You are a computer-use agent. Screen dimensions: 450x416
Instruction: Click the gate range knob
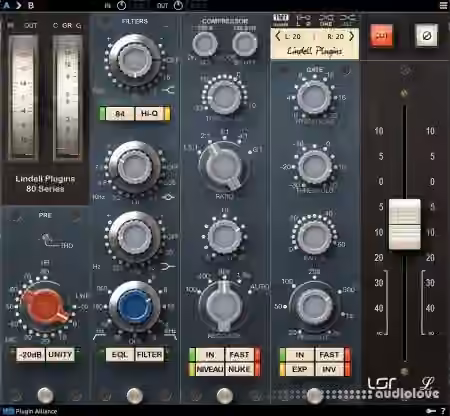pos(314,236)
